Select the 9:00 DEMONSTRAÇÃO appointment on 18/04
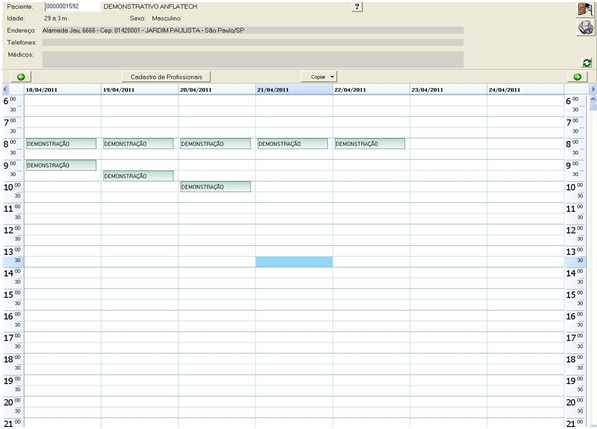Viewport: 597px width, 429px height. (x=61, y=165)
